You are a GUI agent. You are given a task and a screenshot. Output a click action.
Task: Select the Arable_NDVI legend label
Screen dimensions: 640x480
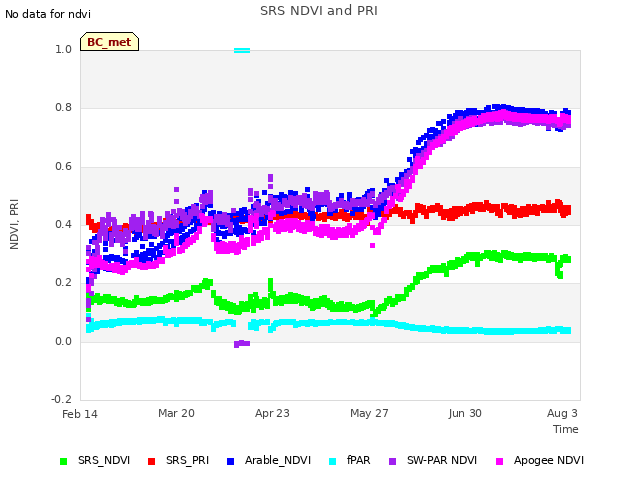click(x=278, y=460)
